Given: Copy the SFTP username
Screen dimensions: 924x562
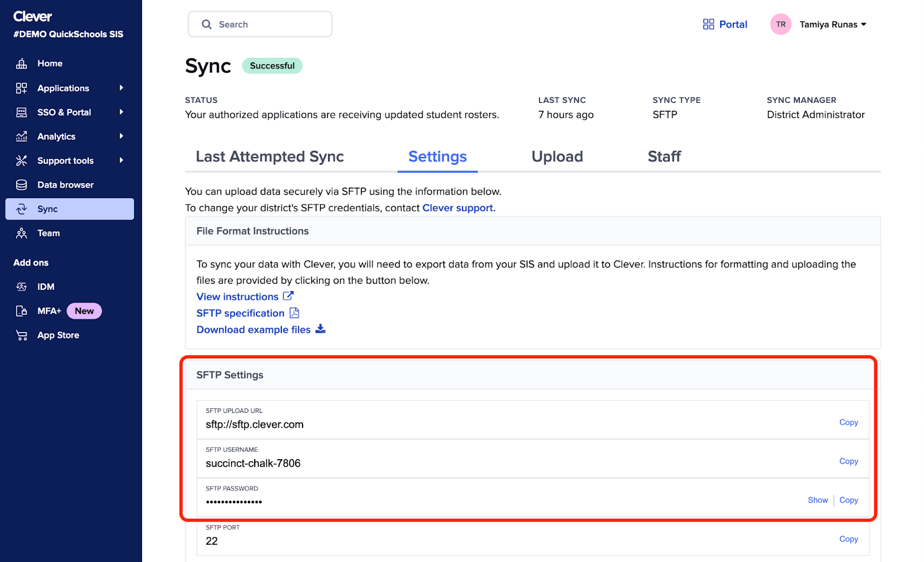Looking at the screenshot, I should (848, 461).
